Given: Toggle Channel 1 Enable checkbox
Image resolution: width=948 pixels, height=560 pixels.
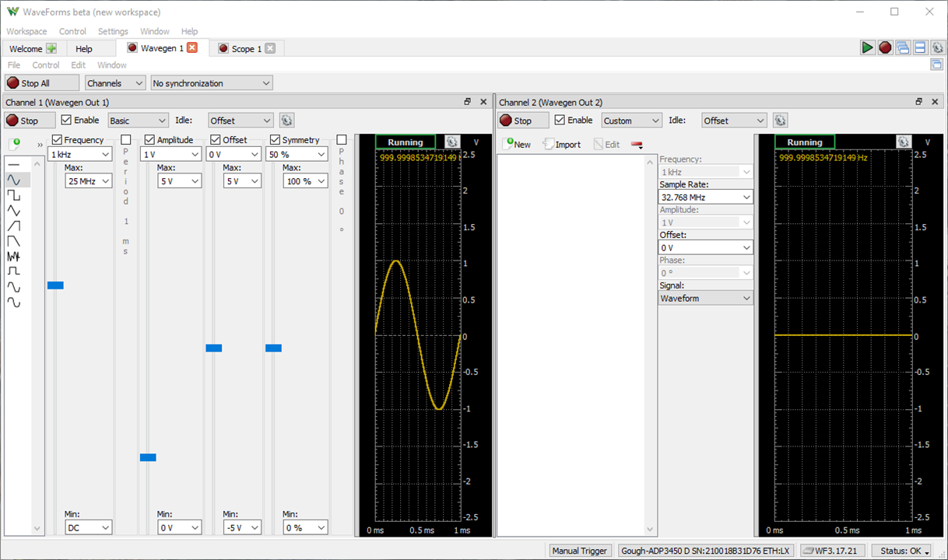Looking at the screenshot, I should point(66,121).
